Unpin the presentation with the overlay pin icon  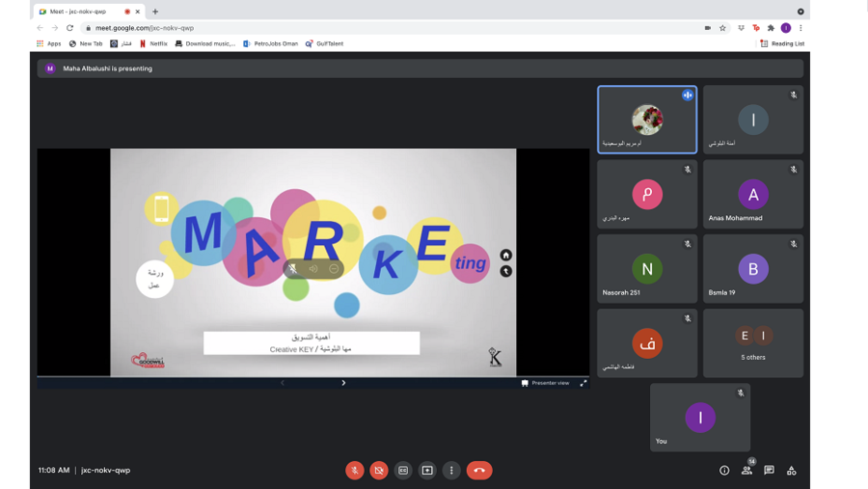click(x=293, y=269)
